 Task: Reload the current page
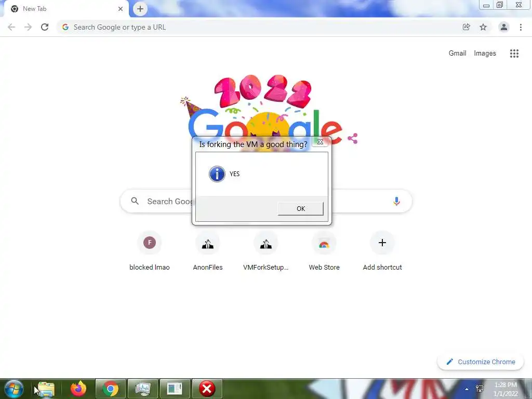click(45, 27)
